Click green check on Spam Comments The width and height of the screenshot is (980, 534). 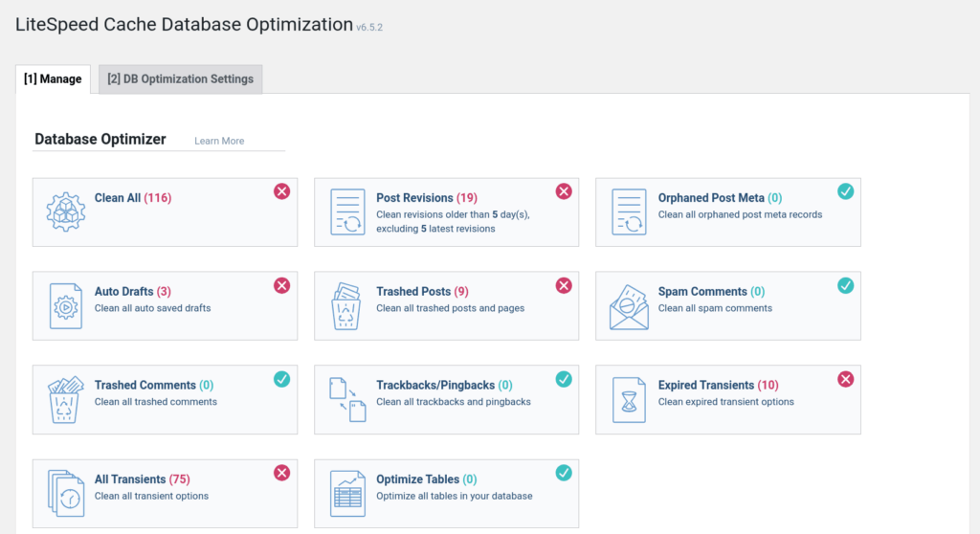846,285
